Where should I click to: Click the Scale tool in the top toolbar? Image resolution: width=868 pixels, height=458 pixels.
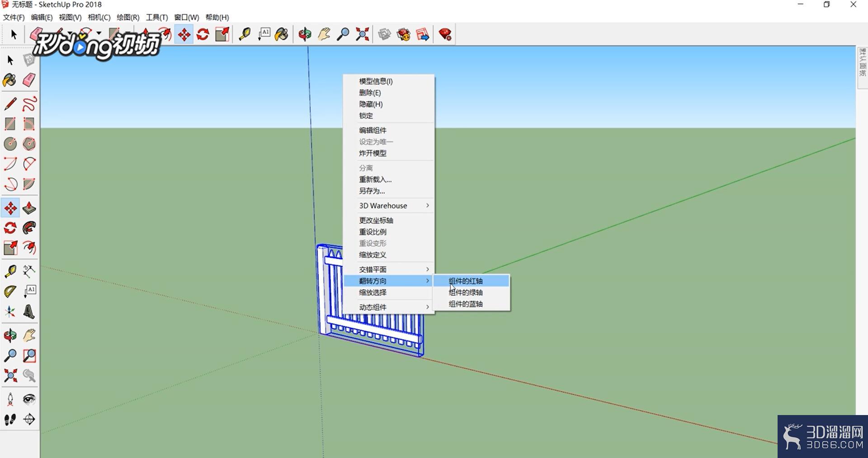click(222, 34)
